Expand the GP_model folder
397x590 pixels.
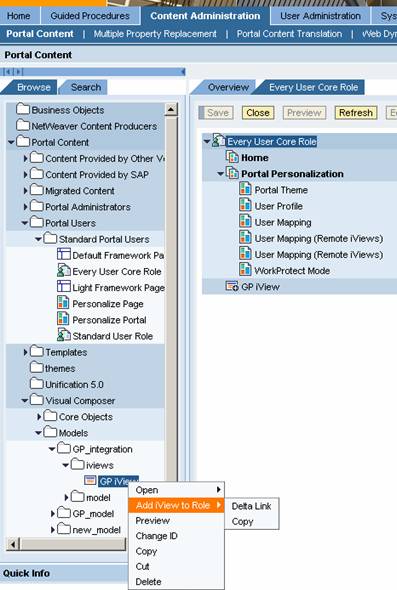(53, 514)
